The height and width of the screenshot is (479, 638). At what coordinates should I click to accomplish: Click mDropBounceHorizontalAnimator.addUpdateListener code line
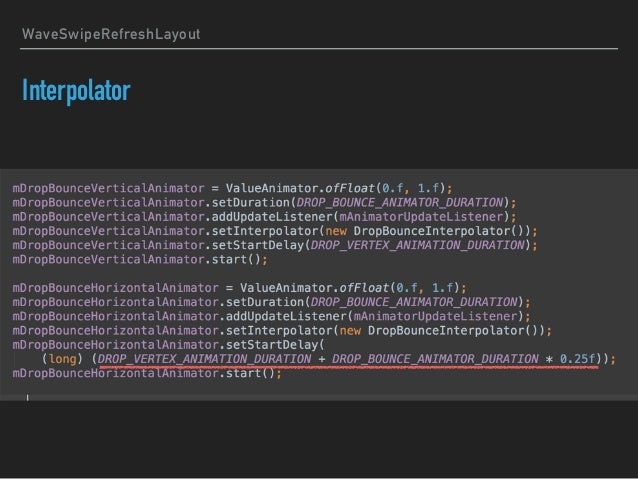[271, 317]
